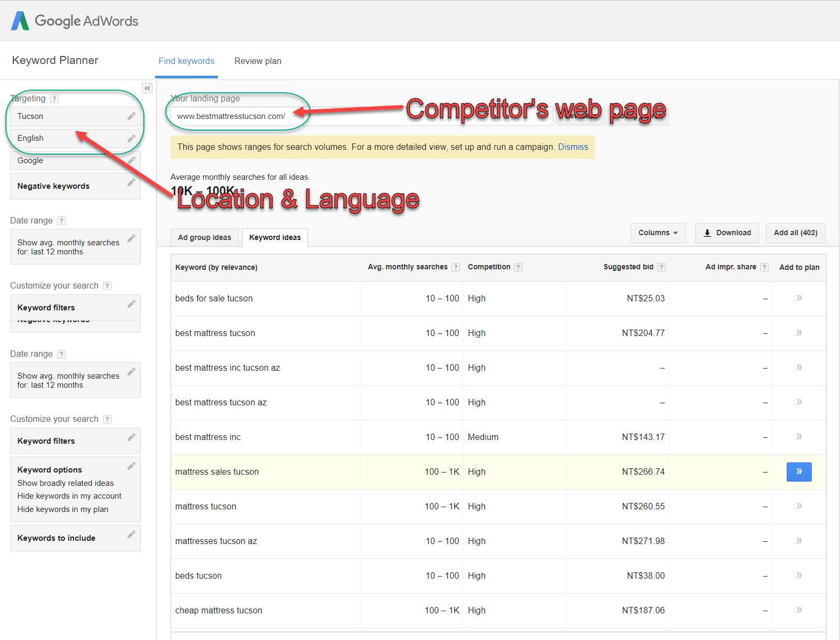The width and height of the screenshot is (840, 640).
Task: Edit the Tucson location targeting
Action: click(x=131, y=116)
